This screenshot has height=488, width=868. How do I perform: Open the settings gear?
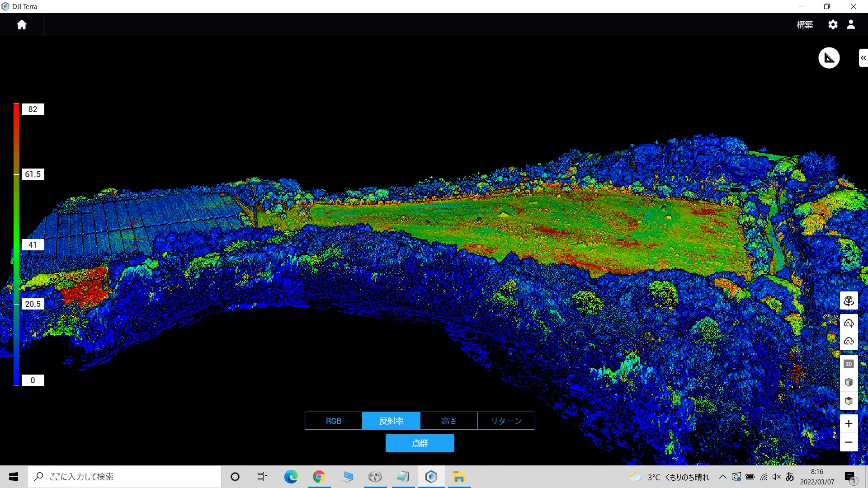pyautogui.click(x=833, y=25)
